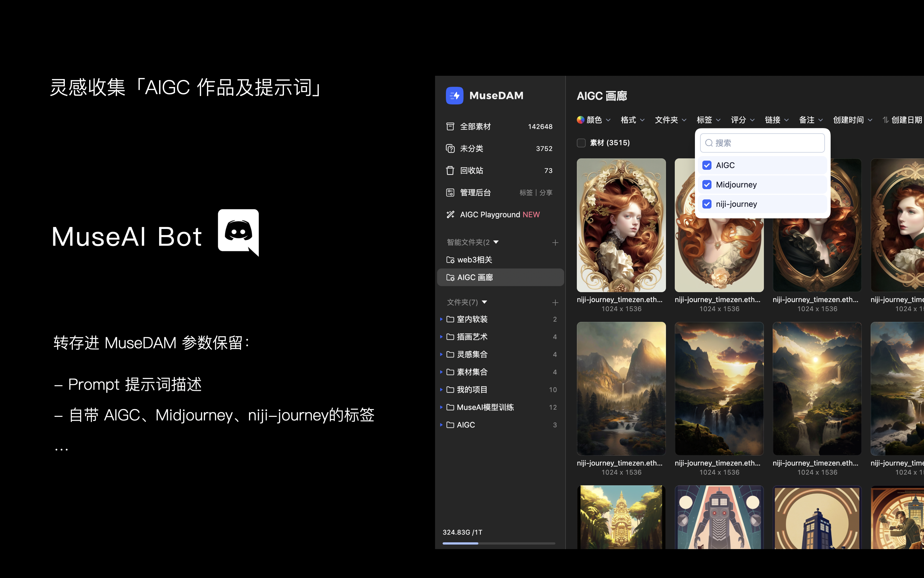Open the 格式 format filter dropdown

pos(633,120)
